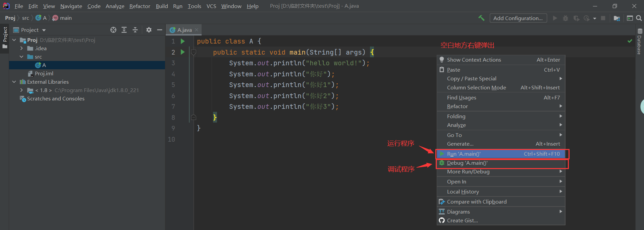Screen dimensions: 644x230
Task: Collapse the External Libraries node
Action: [x=14, y=82]
